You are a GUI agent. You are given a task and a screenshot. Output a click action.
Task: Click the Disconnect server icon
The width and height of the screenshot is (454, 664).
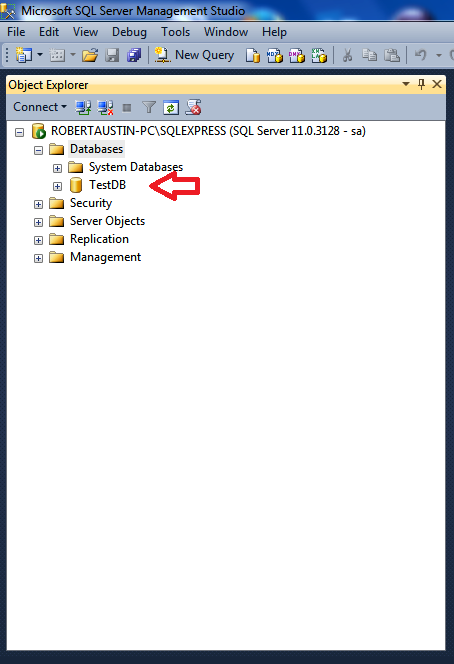[105, 108]
